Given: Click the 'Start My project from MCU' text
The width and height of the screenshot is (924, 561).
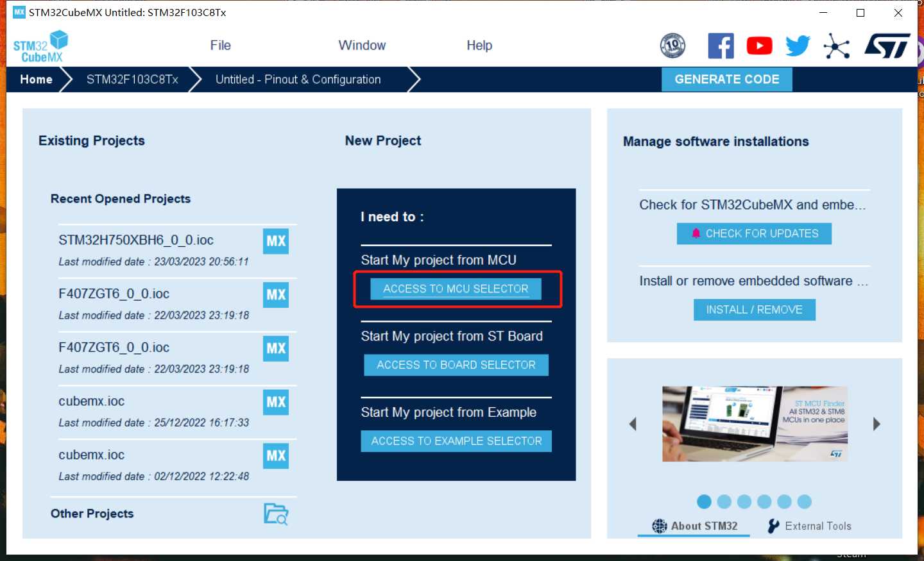Looking at the screenshot, I should [x=438, y=260].
